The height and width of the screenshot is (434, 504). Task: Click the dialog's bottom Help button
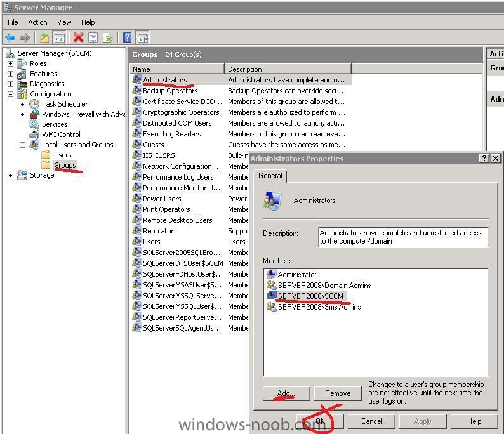point(474,421)
